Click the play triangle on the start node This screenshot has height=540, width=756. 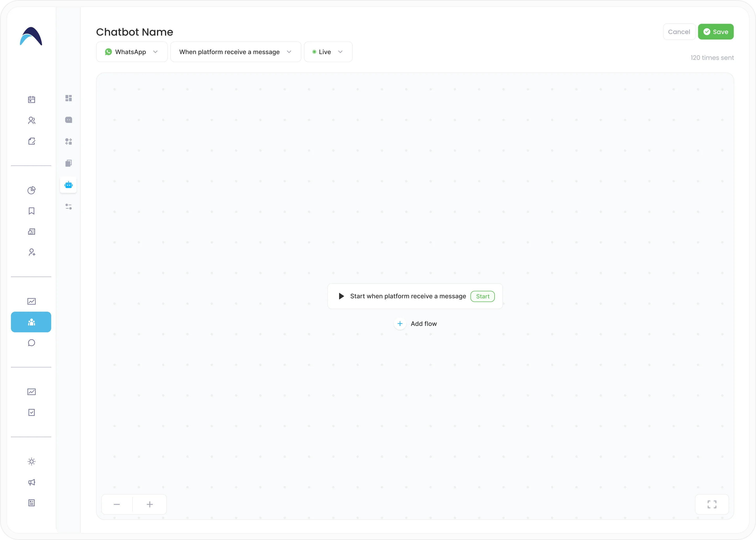[341, 296]
